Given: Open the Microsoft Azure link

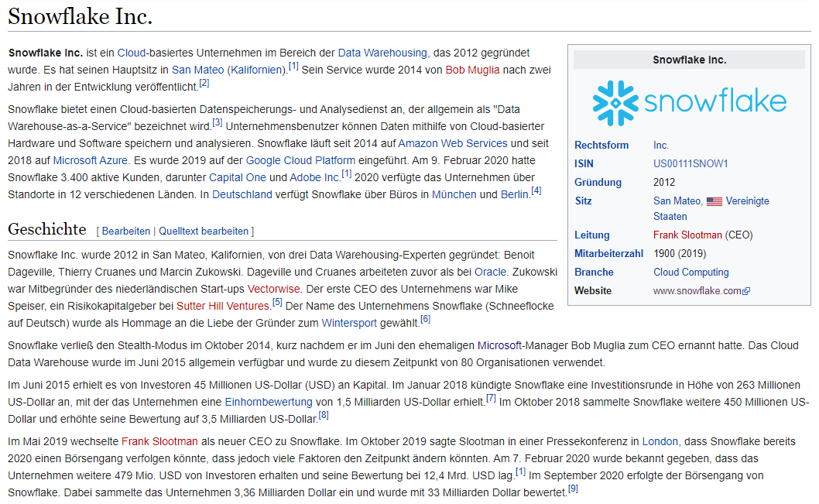Looking at the screenshot, I should (x=91, y=160).
